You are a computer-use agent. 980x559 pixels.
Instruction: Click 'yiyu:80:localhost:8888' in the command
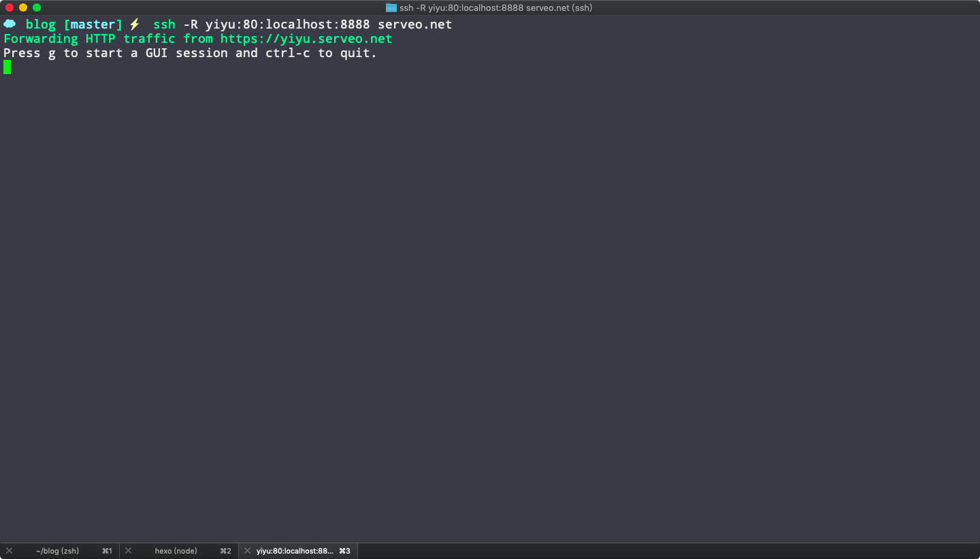coord(287,24)
